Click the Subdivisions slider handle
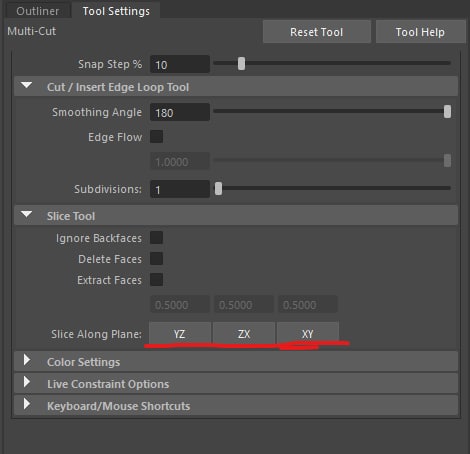Image resolution: width=470 pixels, height=454 pixels. click(x=218, y=189)
